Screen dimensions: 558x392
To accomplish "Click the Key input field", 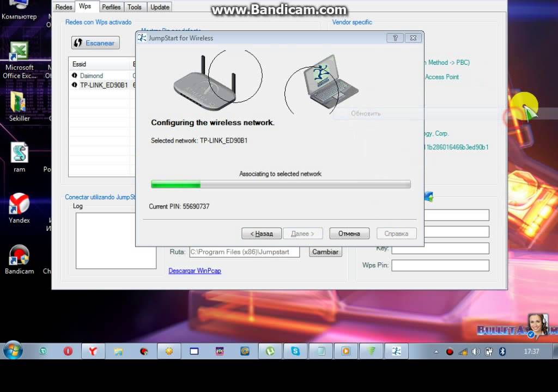I will 440,248.
